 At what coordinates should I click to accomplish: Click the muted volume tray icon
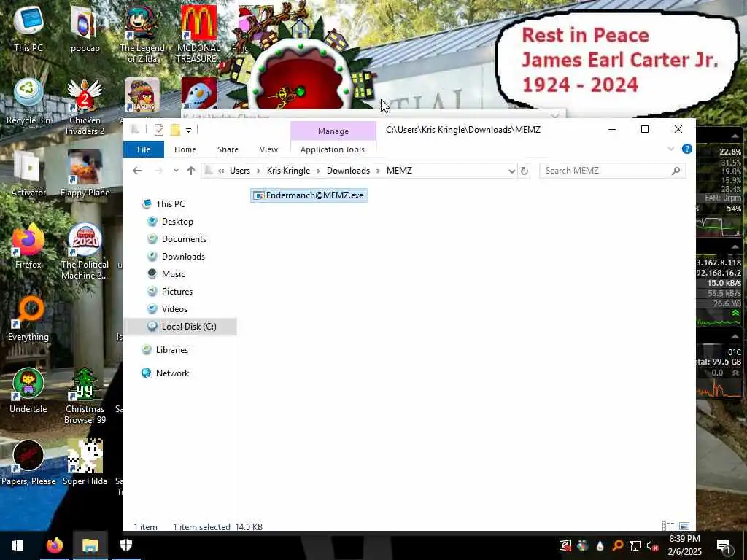click(x=652, y=545)
